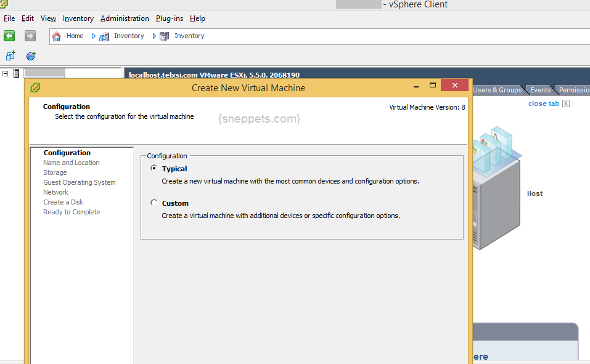Click the first Inventory breadcrumb icon
The width and height of the screenshot is (590, 364).
(104, 36)
